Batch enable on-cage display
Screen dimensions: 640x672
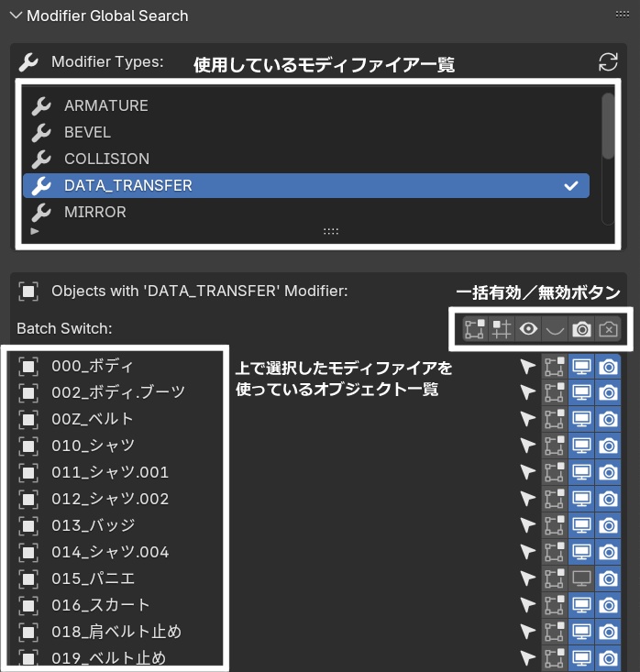[x=502, y=329]
